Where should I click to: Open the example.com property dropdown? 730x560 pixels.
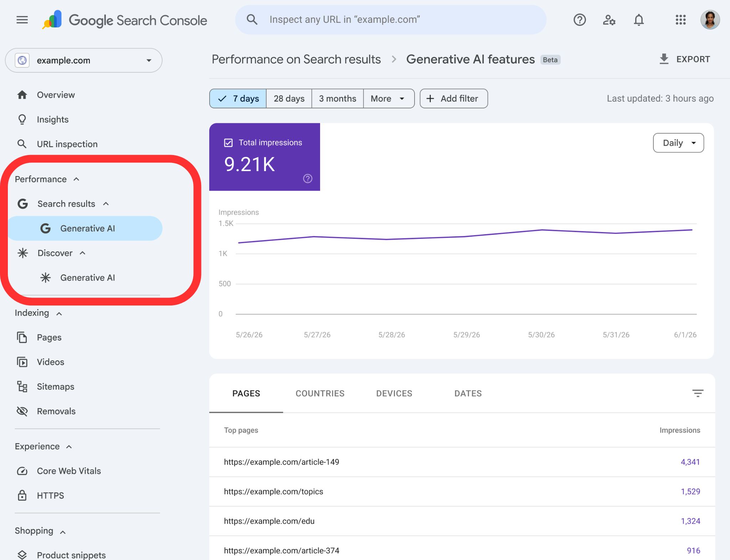[84, 60]
